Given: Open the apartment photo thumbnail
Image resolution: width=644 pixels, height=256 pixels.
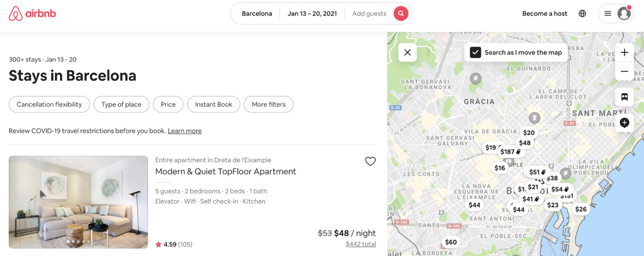Looking at the screenshot, I should click(x=78, y=202).
